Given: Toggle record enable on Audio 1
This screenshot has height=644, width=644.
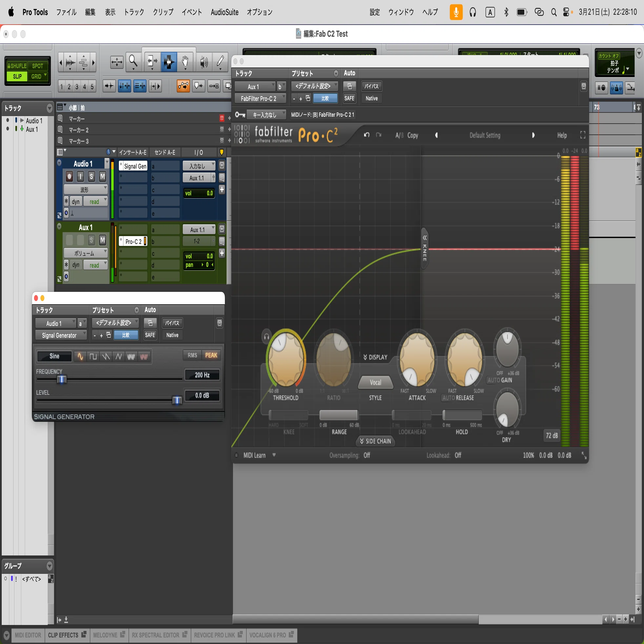Looking at the screenshot, I should click(x=69, y=176).
